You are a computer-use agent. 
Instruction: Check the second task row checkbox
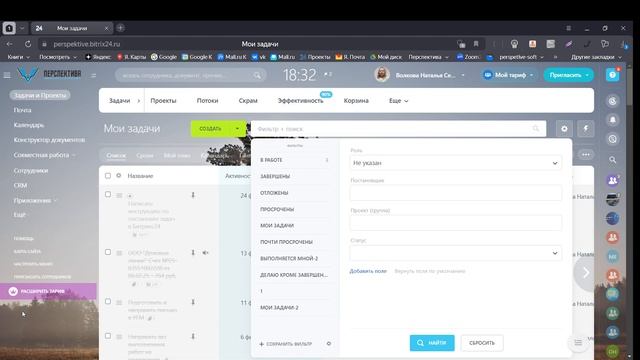(108, 252)
